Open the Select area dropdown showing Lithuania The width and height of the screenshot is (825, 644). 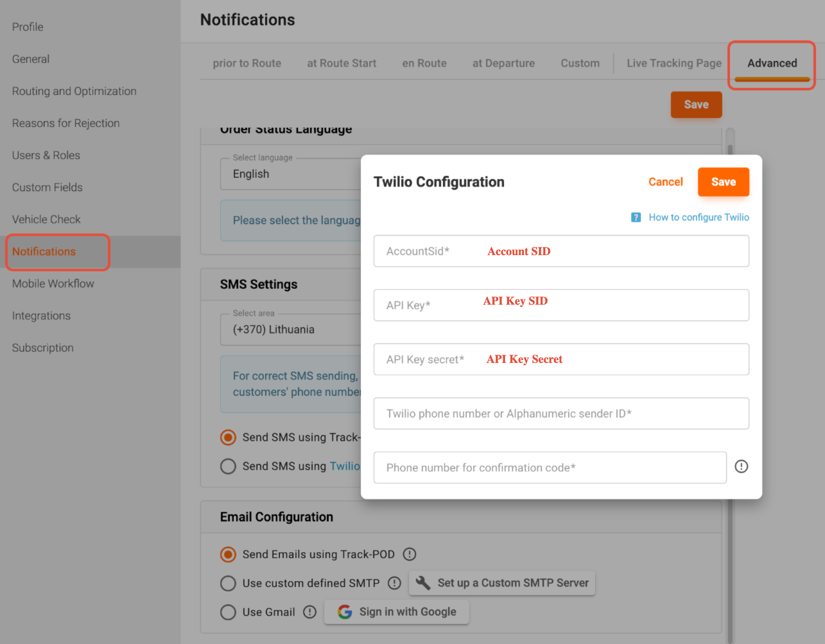[291, 330]
